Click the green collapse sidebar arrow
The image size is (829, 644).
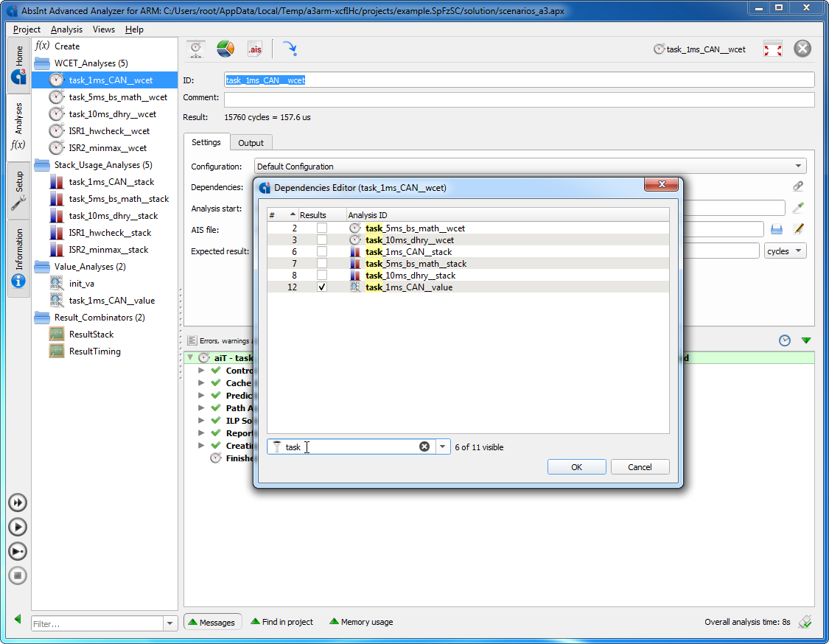pos(18,619)
